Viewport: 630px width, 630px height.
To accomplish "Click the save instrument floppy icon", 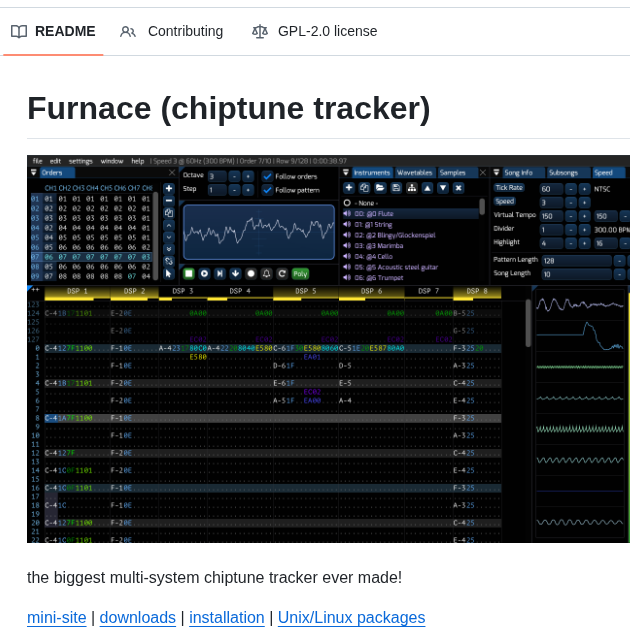I will pos(396,187).
